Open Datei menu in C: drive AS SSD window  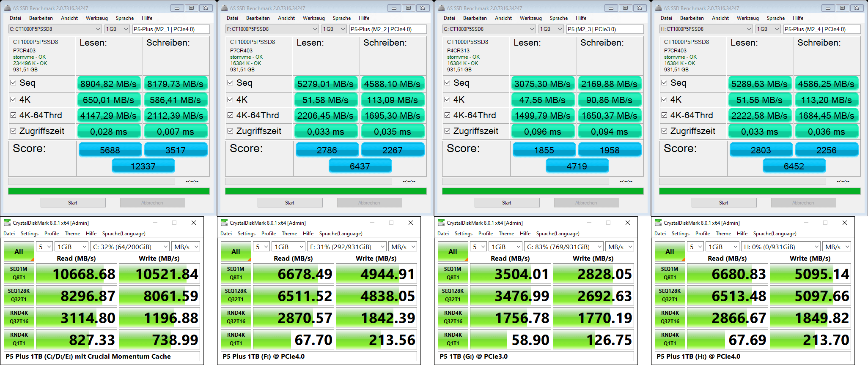(x=16, y=18)
